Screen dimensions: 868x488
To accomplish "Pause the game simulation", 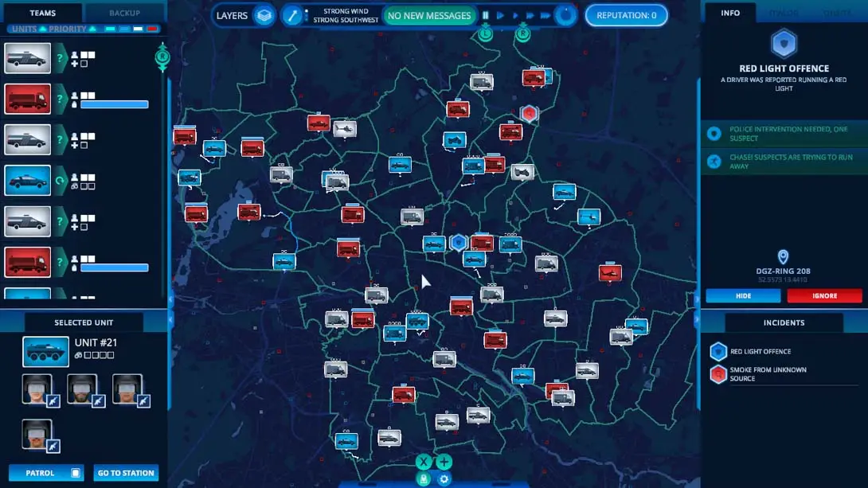I will 485,15.
